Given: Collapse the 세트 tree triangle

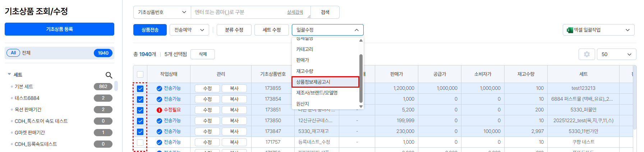Looking at the screenshot, I should coord(9,74).
